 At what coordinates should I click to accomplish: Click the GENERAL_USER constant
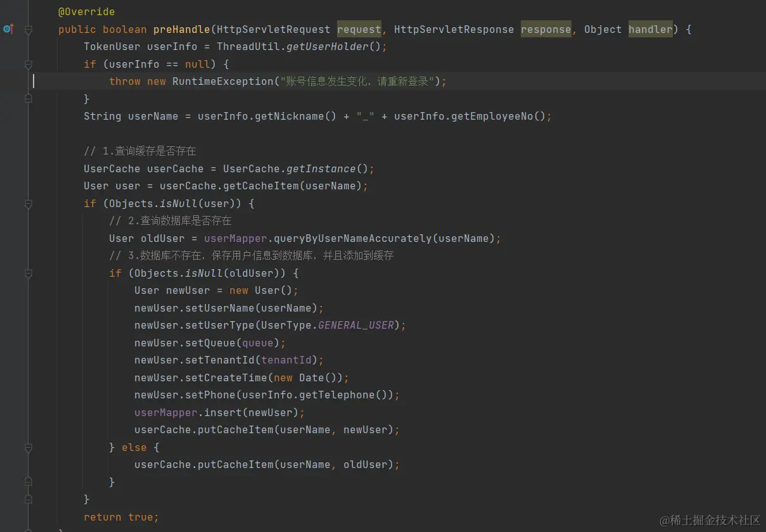[355, 326]
